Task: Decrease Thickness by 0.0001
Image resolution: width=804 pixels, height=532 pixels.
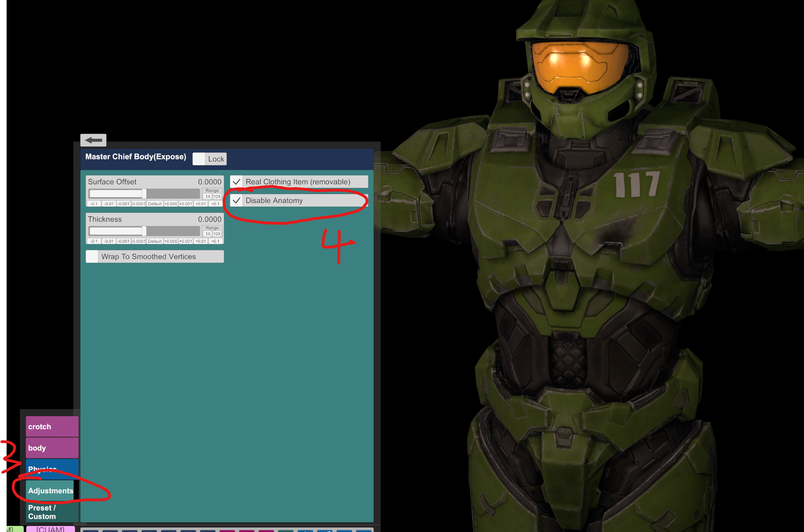Action: (x=139, y=241)
